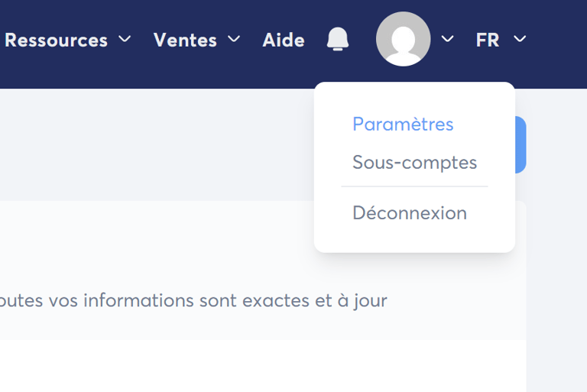Click the notifications bell icon

[337, 39]
